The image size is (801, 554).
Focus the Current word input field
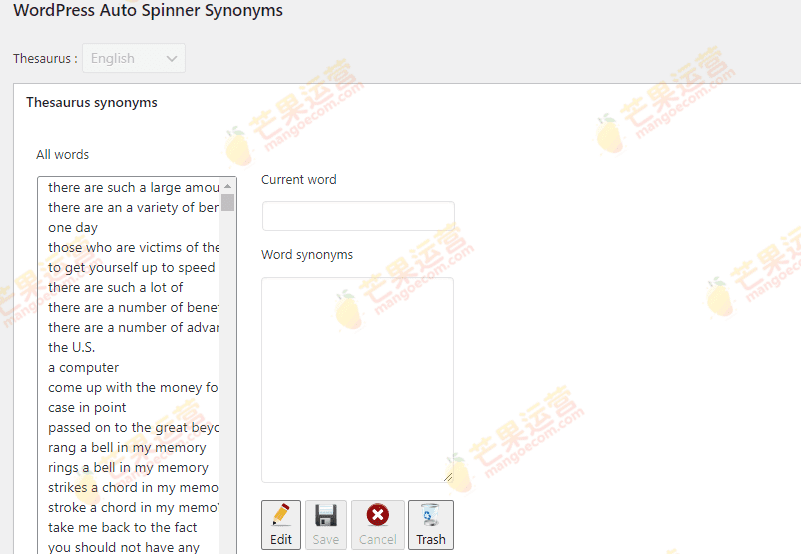click(358, 216)
